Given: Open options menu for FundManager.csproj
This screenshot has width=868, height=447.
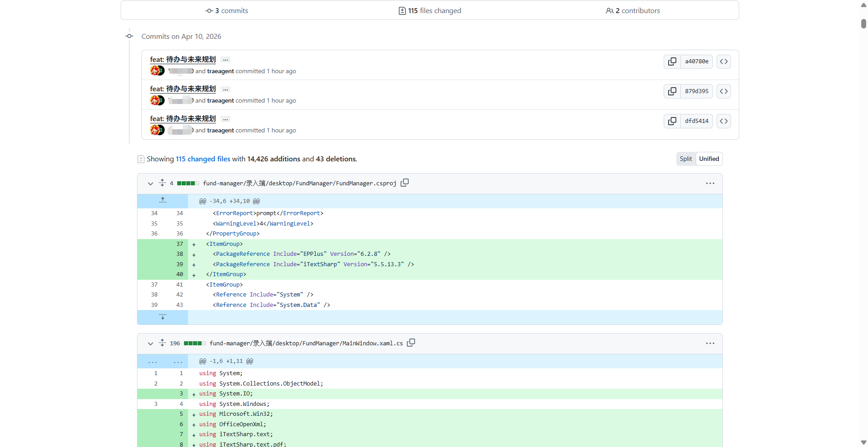Looking at the screenshot, I should tap(710, 183).
